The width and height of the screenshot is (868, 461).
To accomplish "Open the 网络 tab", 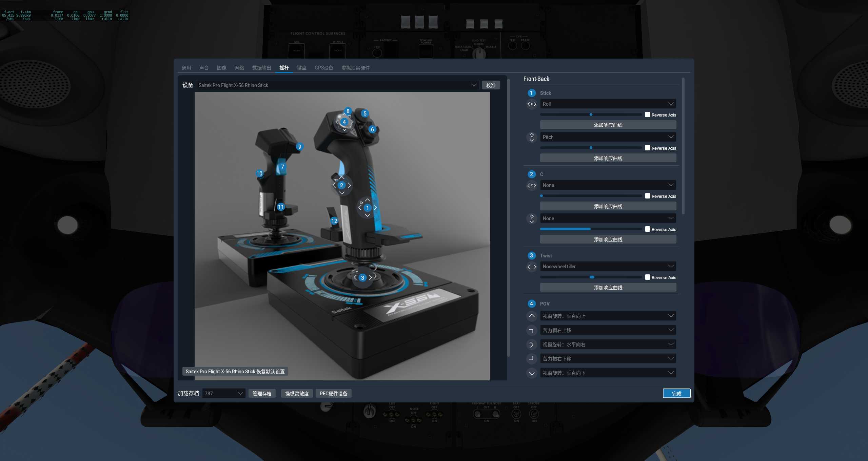I will click(239, 68).
